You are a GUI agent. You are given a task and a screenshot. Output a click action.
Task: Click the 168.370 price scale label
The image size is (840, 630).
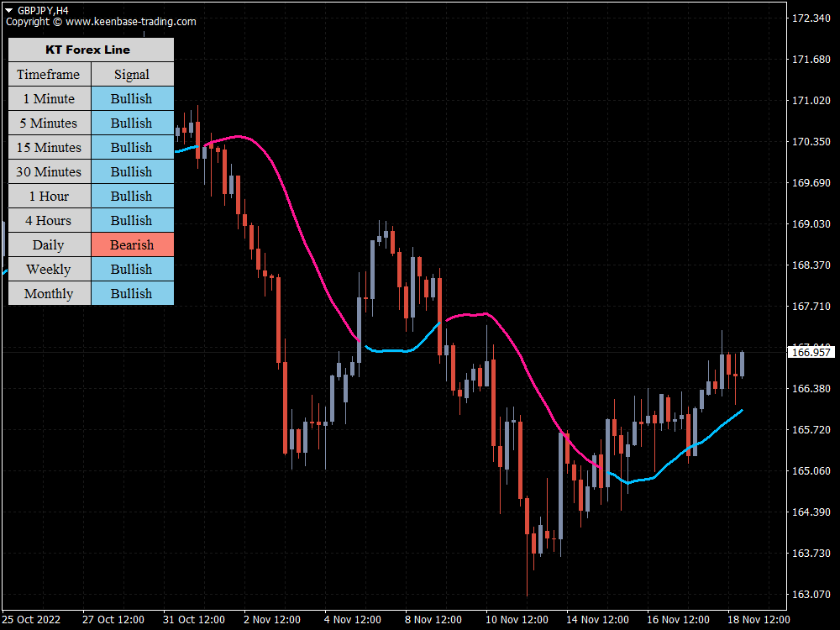[811, 265]
